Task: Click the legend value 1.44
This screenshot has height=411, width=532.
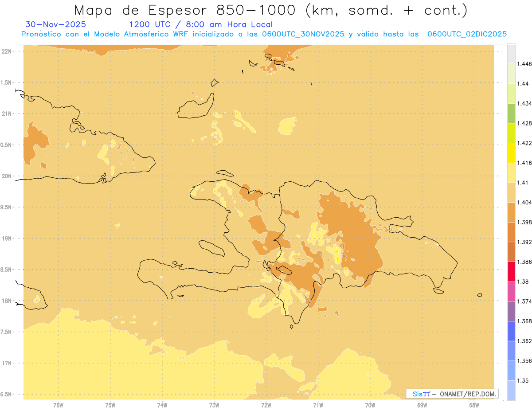Action: pos(523,84)
